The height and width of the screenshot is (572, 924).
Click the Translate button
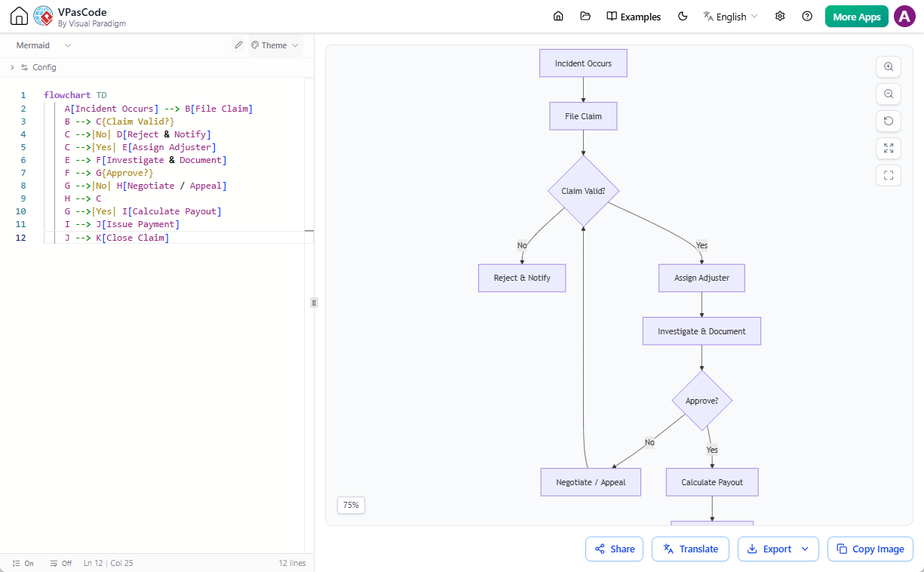pos(690,549)
